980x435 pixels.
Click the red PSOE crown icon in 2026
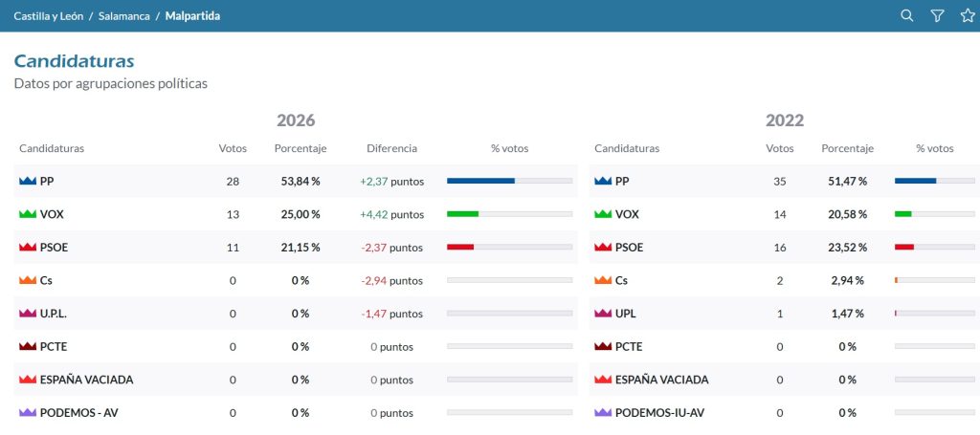(x=28, y=248)
